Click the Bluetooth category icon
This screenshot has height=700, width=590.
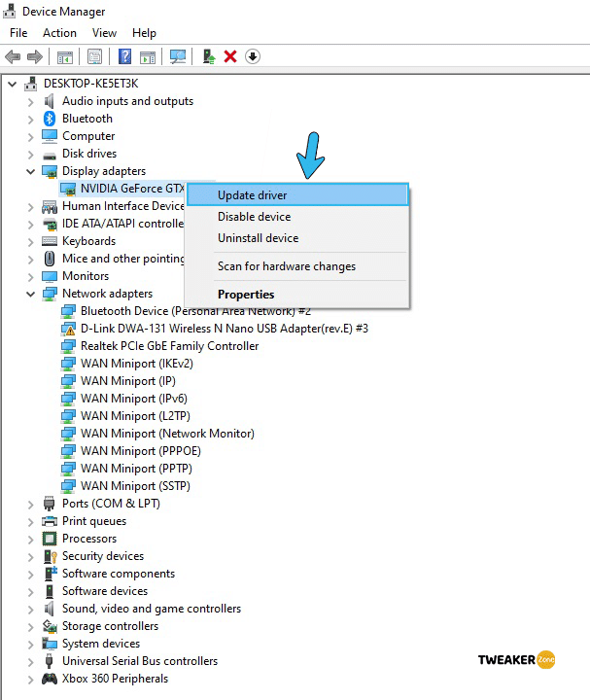pyautogui.click(x=50, y=119)
